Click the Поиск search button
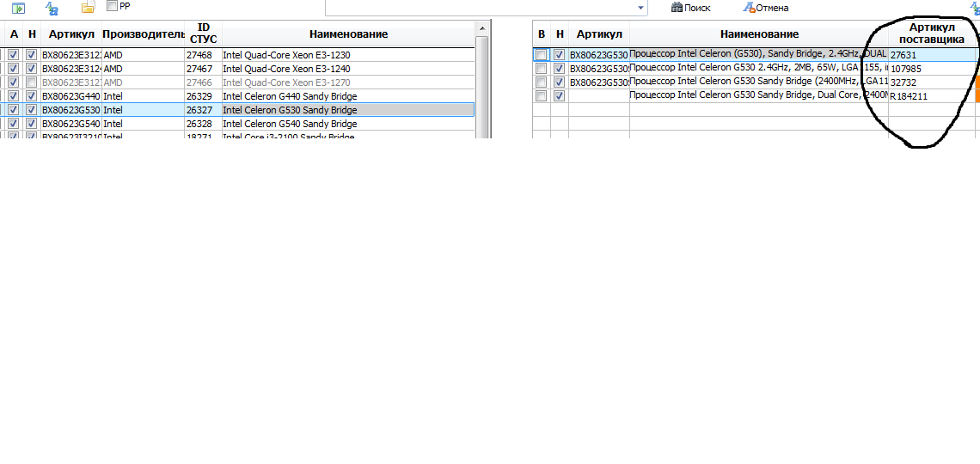 690,8
